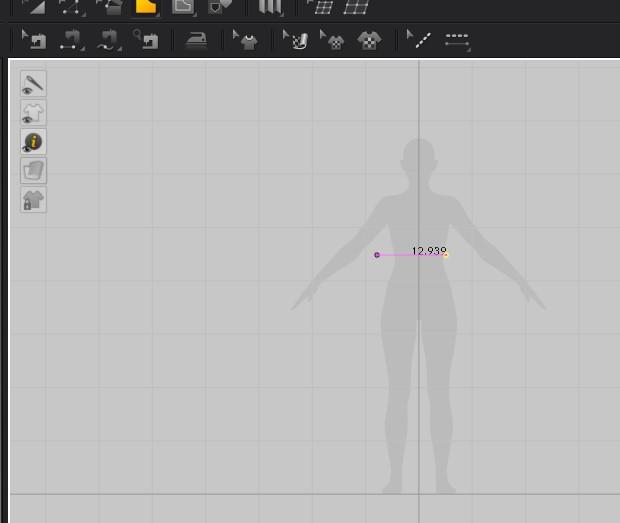Click the stacked pattern sheets icon
The image size is (620, 523).
point(34,171)
